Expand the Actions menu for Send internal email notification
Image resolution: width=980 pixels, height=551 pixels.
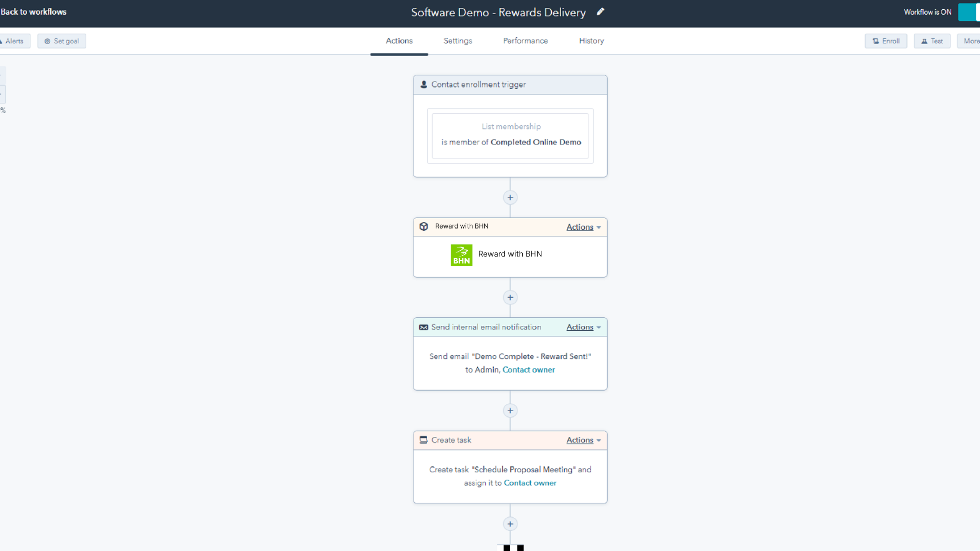point(583,327)
